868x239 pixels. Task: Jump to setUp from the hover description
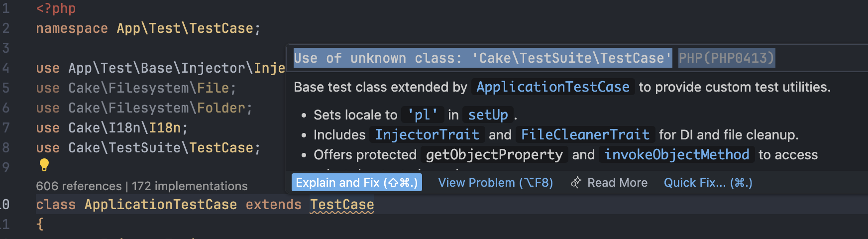[x=488, y=115]
